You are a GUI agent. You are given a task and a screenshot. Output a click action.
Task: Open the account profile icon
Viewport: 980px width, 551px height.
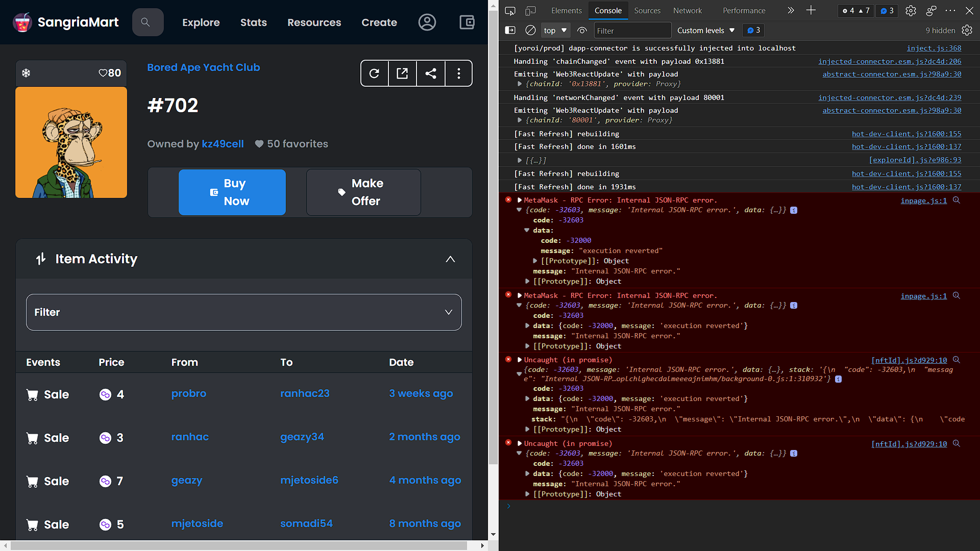[427, 22]
